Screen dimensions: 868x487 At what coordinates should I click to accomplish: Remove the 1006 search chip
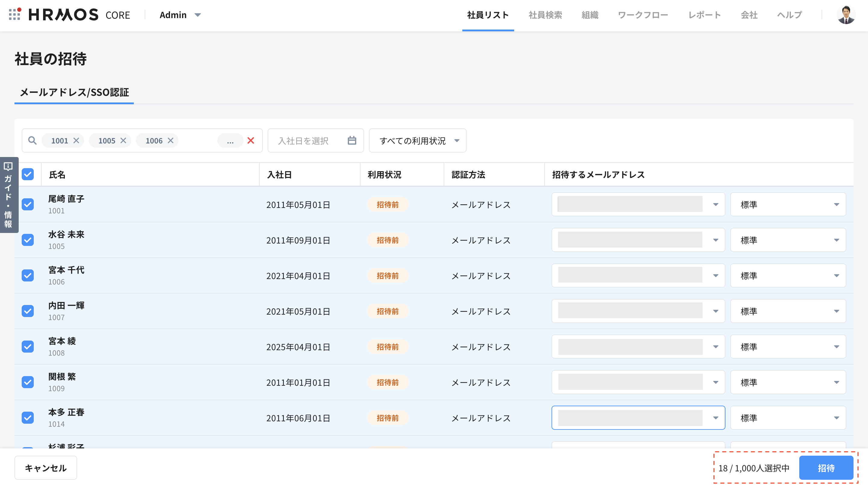pos(171,140)
